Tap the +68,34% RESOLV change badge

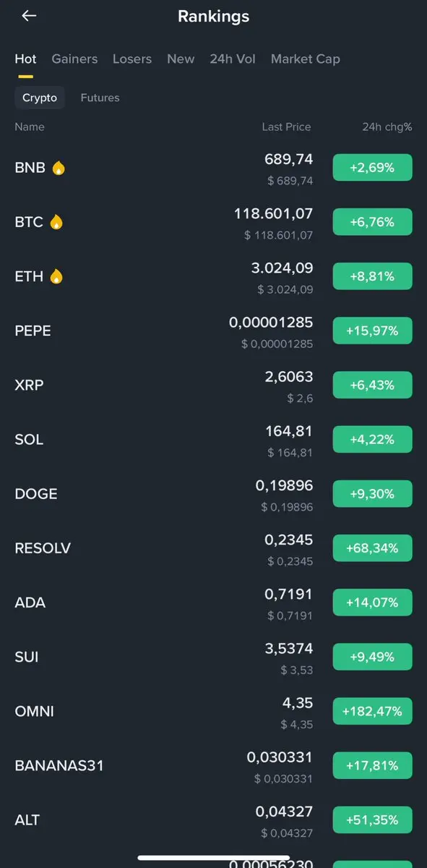pos(373,548)
